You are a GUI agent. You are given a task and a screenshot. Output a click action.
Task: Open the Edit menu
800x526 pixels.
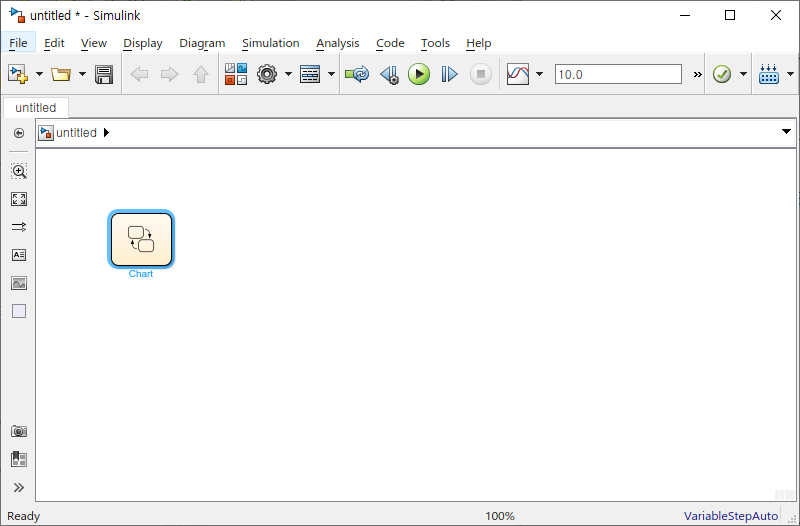point(54,43)
